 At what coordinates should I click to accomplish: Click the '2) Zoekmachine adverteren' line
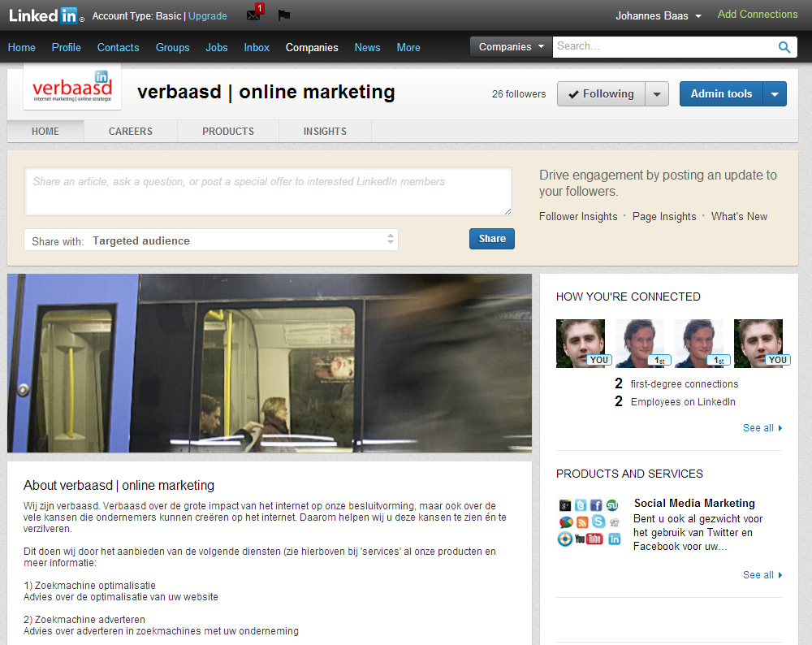[84, 620]
